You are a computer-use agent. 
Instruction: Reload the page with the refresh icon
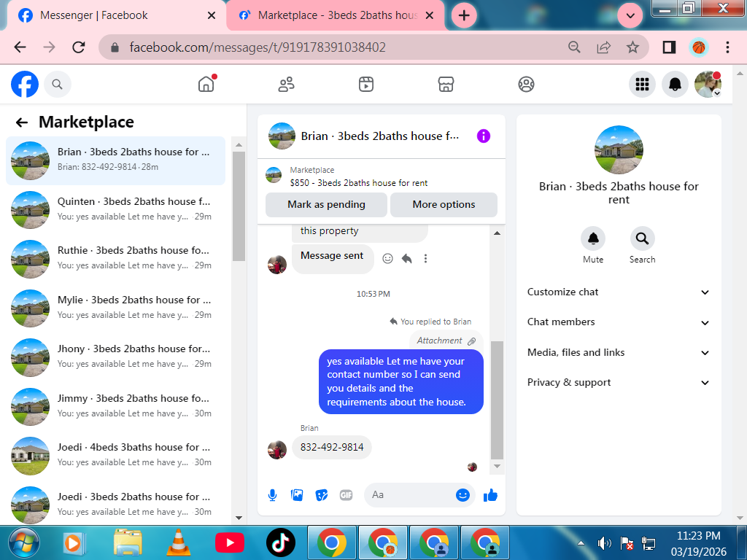79,47
